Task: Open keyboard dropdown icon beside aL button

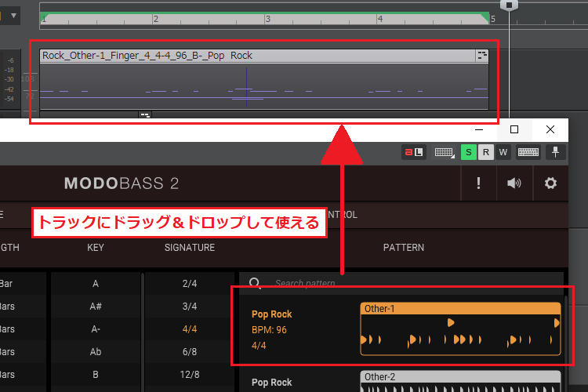Action: click(x=444, y=152)
